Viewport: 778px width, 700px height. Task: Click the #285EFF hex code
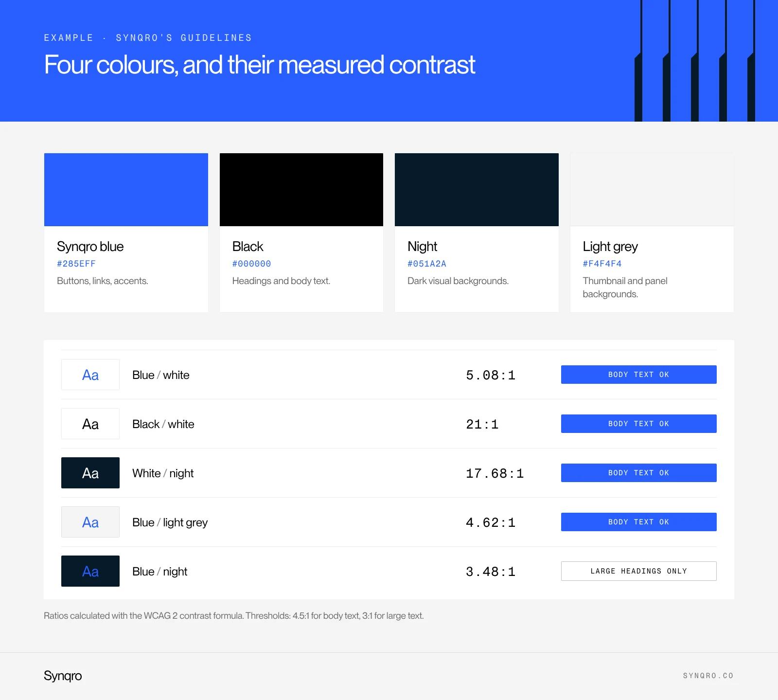76,264
